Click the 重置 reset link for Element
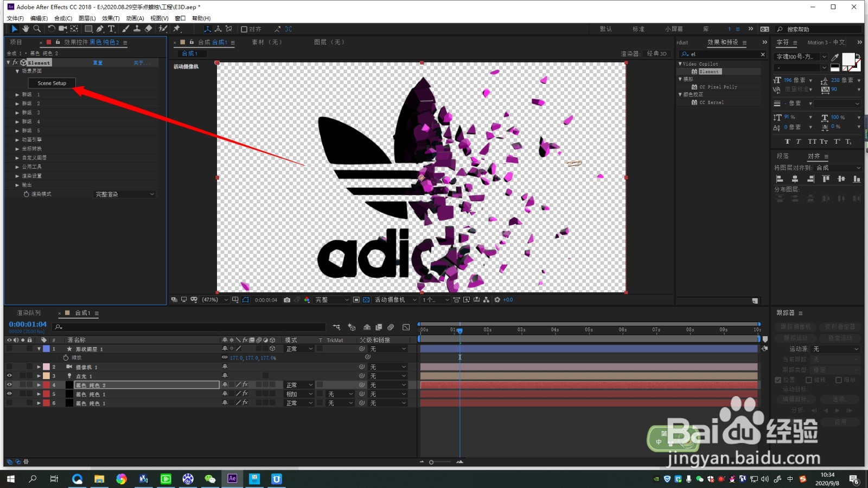868x488 pixels. pos(98,63)
